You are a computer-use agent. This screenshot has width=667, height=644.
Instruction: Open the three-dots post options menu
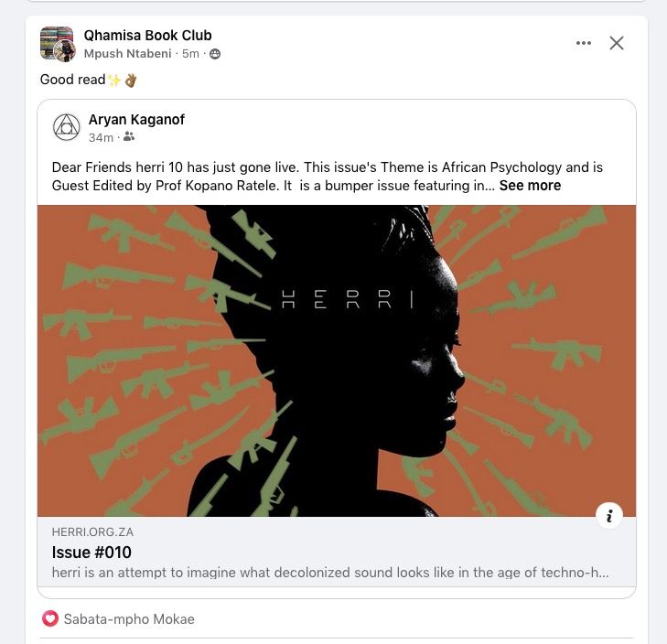coord(583,43)
